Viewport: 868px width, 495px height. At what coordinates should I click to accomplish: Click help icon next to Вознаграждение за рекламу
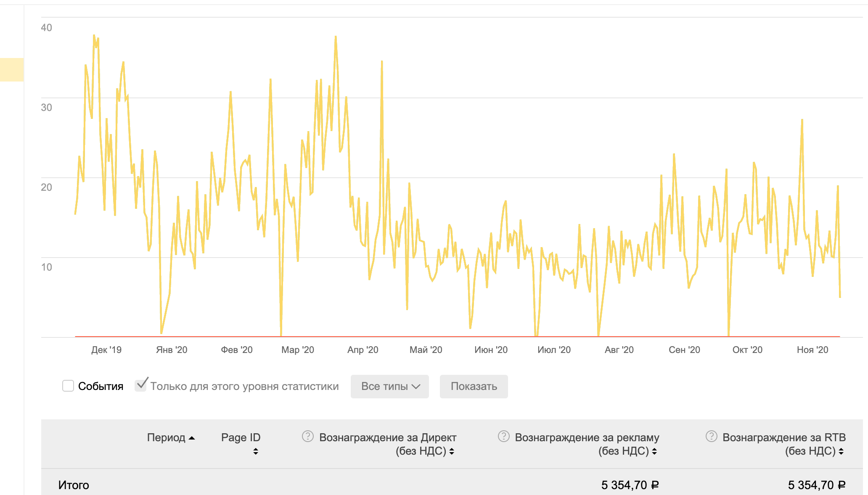tap(503, 437)
